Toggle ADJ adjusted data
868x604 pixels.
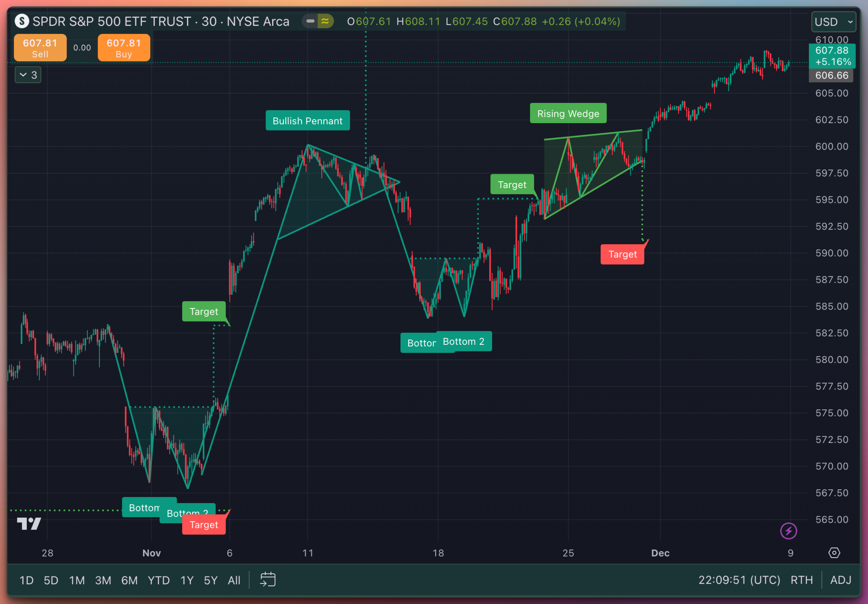pyautogui.click(x=840, y=580)
